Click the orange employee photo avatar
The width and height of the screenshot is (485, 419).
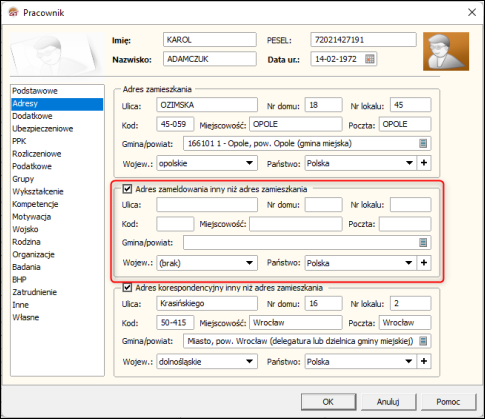[446, 51]
